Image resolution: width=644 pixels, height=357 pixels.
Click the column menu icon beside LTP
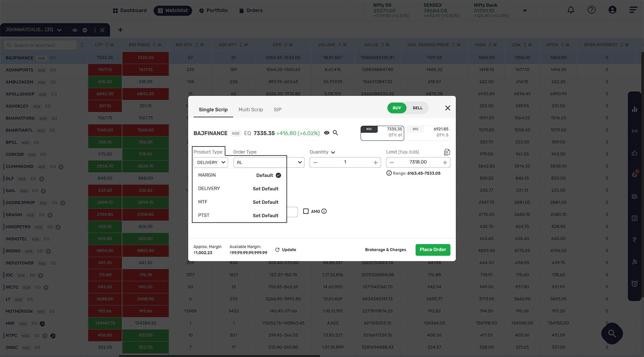pyautogui.click(x=112, y=45)
